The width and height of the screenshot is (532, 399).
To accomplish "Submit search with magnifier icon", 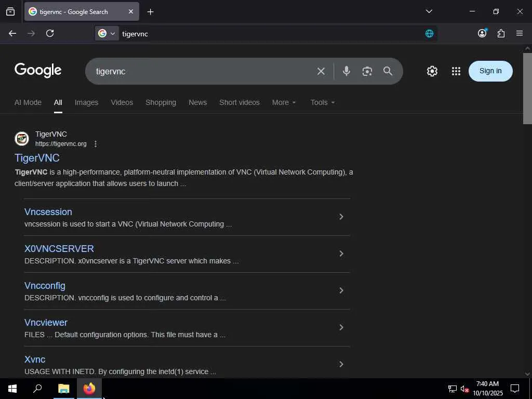I will 388,71.
